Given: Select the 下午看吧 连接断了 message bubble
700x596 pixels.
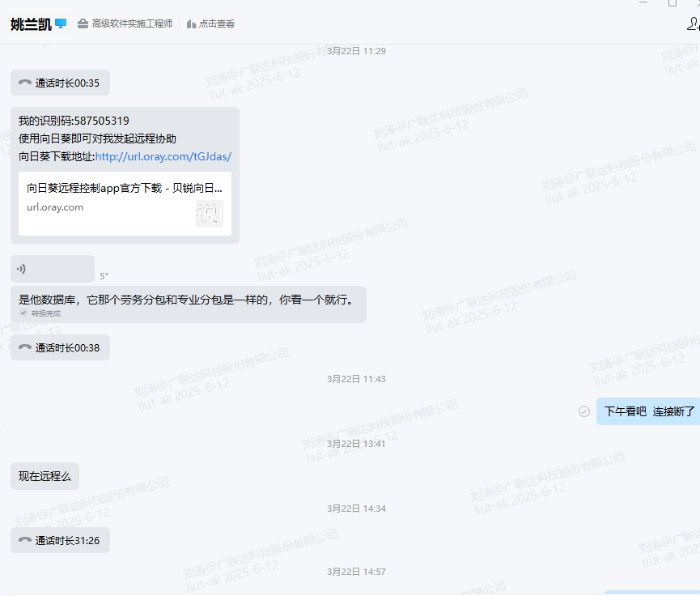Looking at the screenshot, I should coord(649,411).
